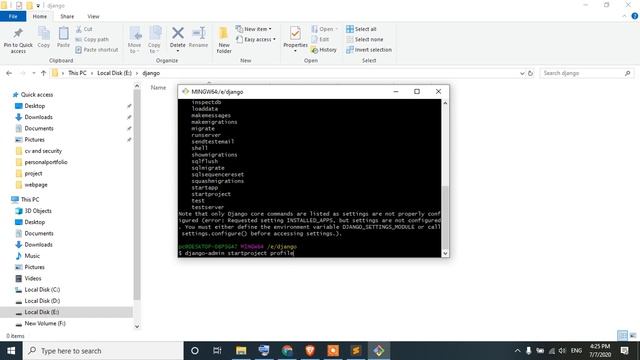This screenshot has height=360, width=640.
Task: Click Invert selection in ribbon
Action: [369, 50]
